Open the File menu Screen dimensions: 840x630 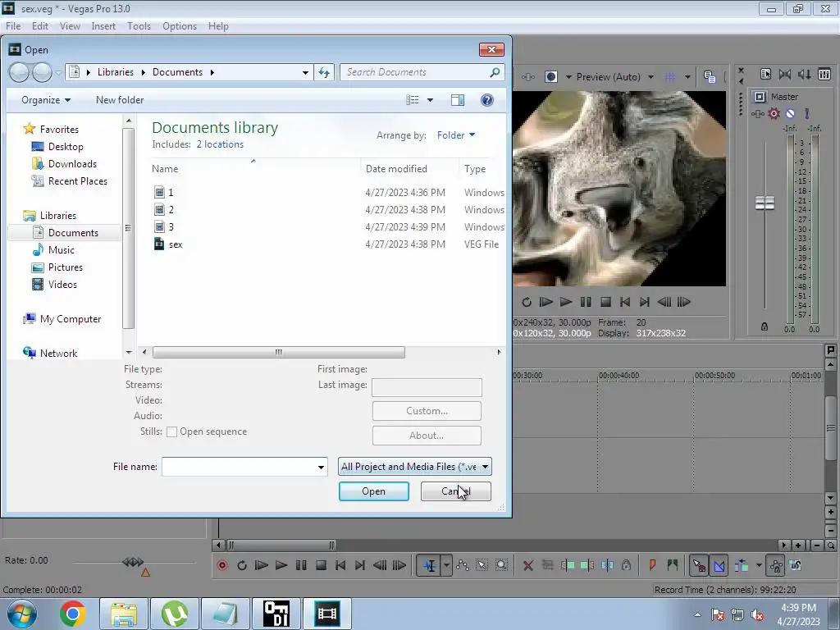click(13, 26)
